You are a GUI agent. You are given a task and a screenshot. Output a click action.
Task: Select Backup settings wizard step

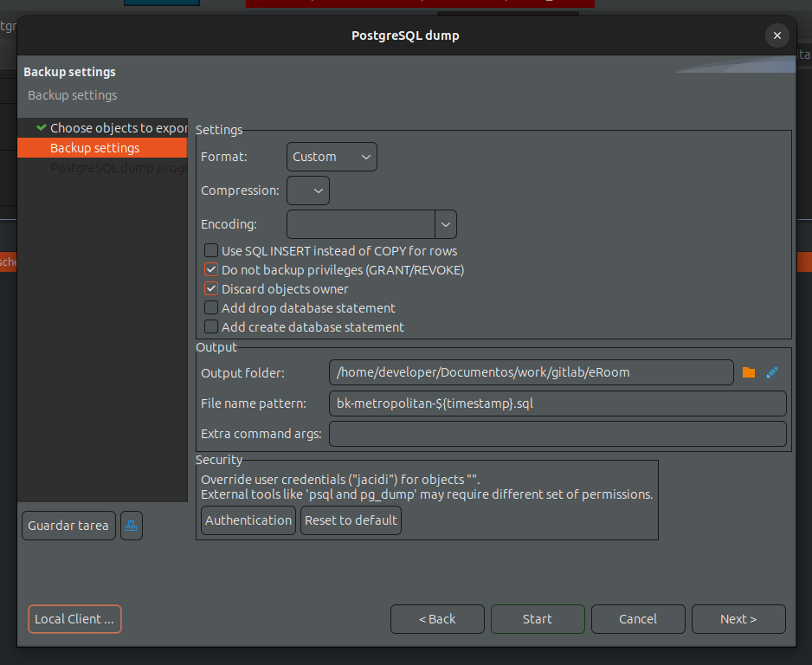[94, 148]
